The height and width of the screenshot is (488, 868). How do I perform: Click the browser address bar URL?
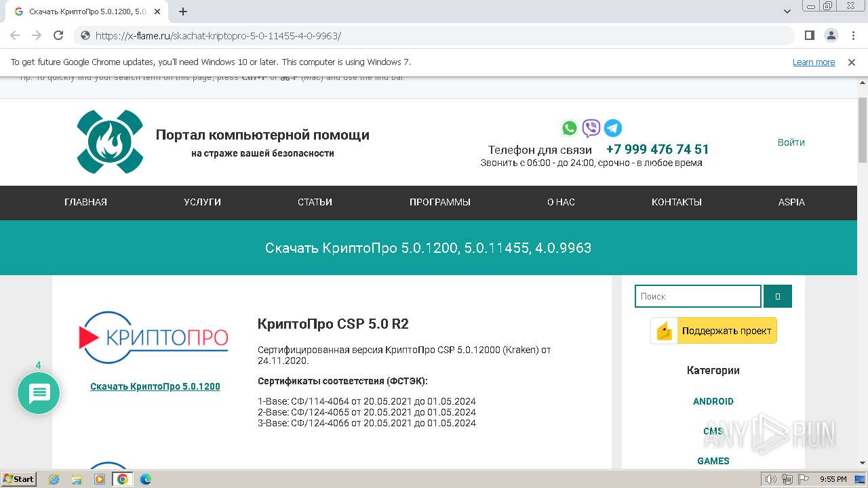click(x=218, y=36)
